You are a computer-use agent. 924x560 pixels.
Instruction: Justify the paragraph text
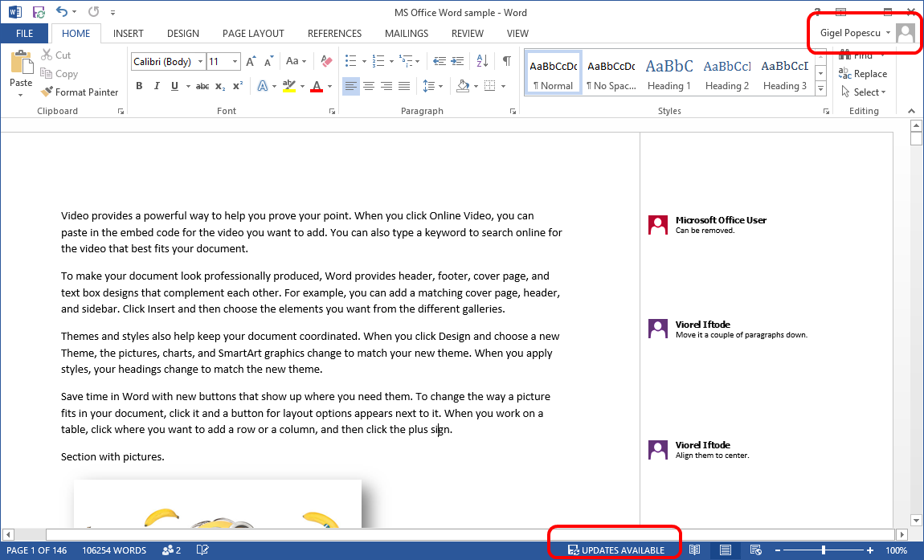click(403, 86)
